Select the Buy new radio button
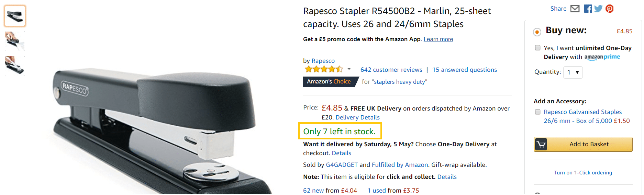 pos(537,32)
